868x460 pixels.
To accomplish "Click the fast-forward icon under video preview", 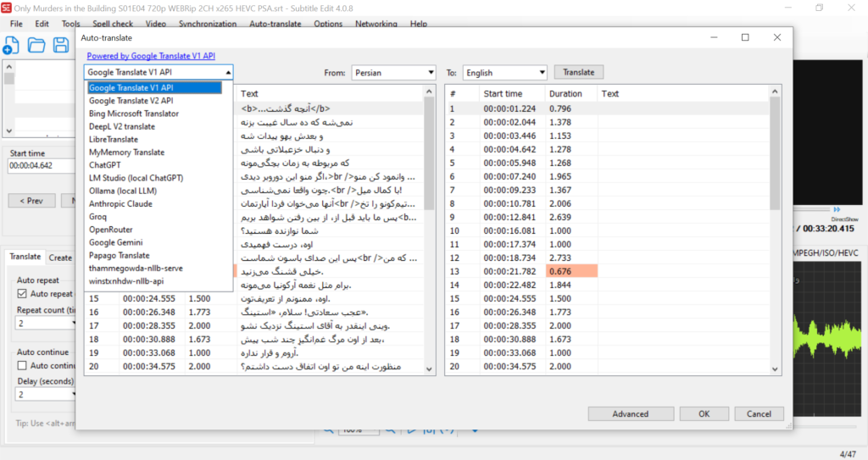I will (837, 209).
